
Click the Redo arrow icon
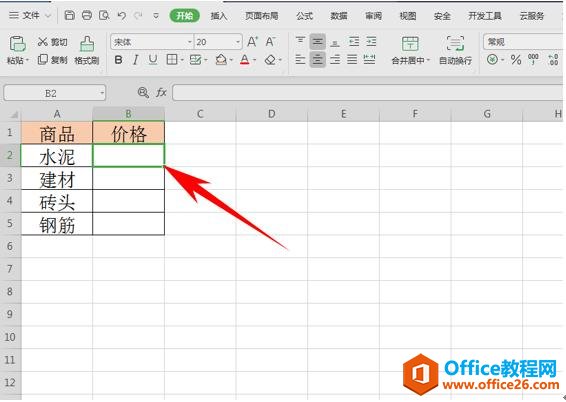(x=138, y=16)
